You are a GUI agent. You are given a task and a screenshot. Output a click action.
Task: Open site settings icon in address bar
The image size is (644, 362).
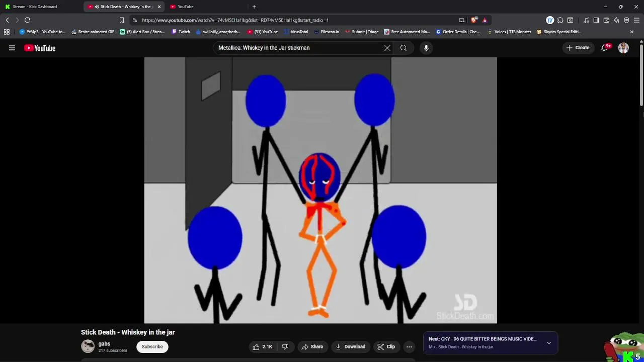135,20
